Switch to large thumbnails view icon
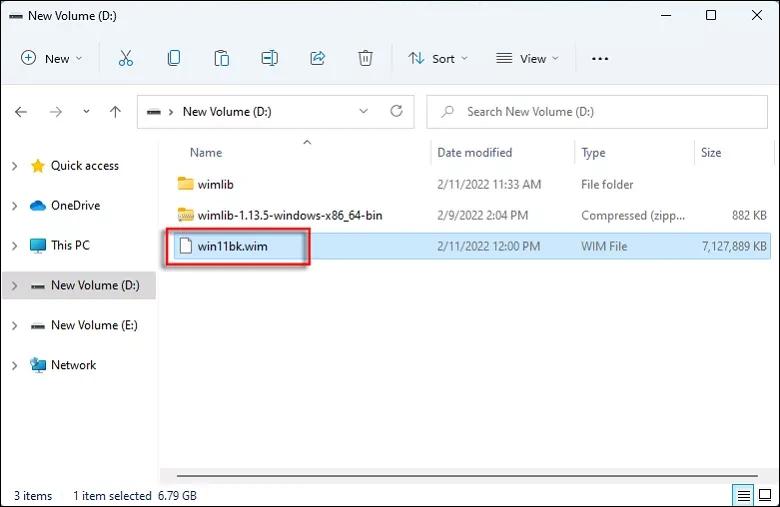 pyautogui.click(x=765, y=496)
